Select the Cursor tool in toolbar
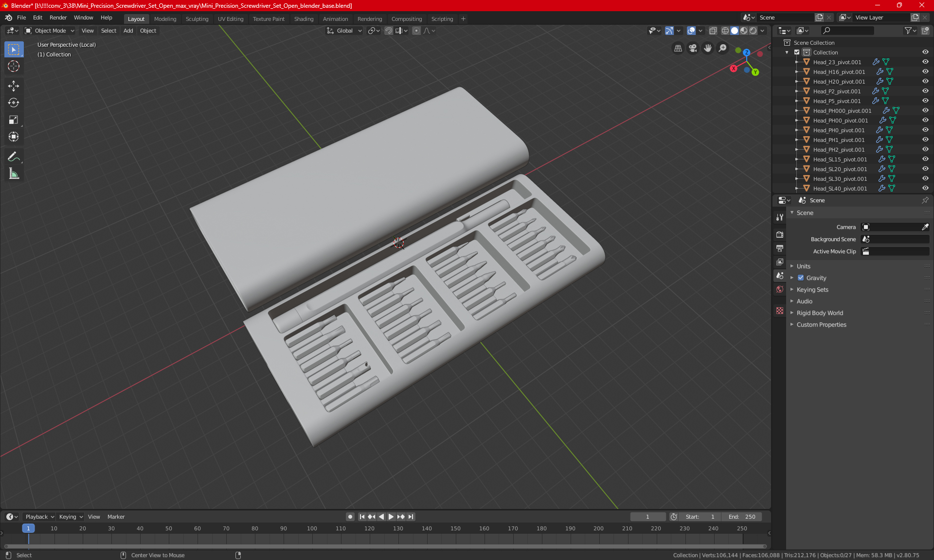Screen dimensions: 934x560 point(14,67)
